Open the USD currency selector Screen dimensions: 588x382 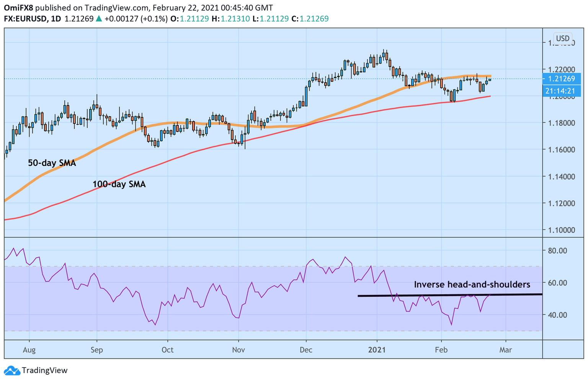pos(562,38)
